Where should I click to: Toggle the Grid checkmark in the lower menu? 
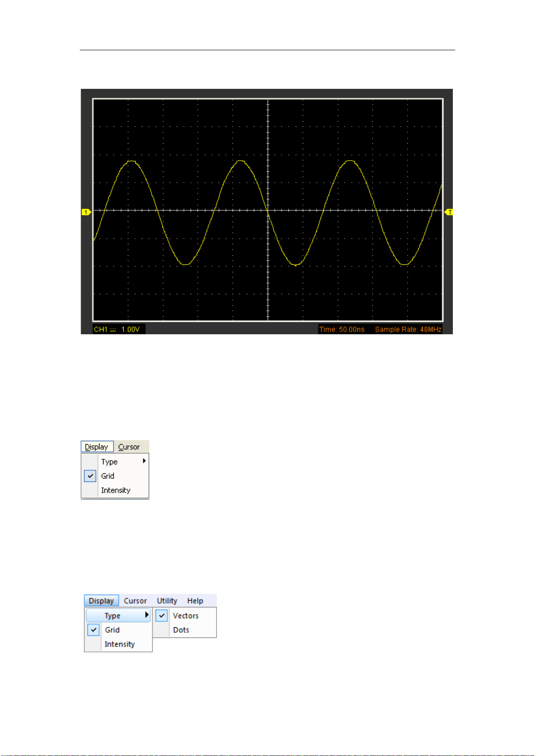coord(94,630)
